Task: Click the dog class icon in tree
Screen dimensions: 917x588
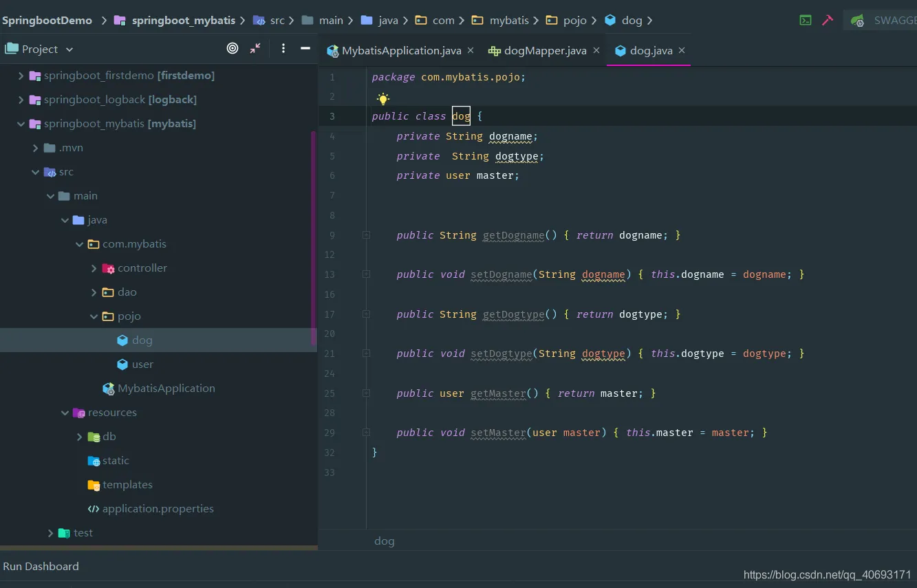Action: [122, 340]
